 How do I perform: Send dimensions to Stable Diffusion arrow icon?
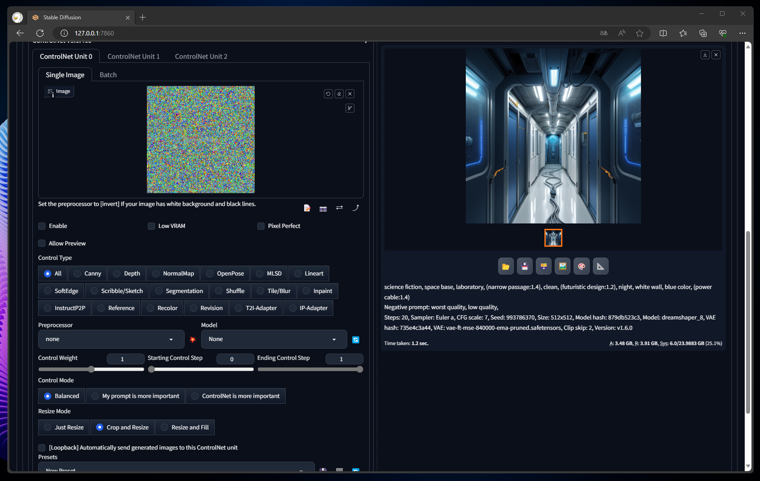355,208
